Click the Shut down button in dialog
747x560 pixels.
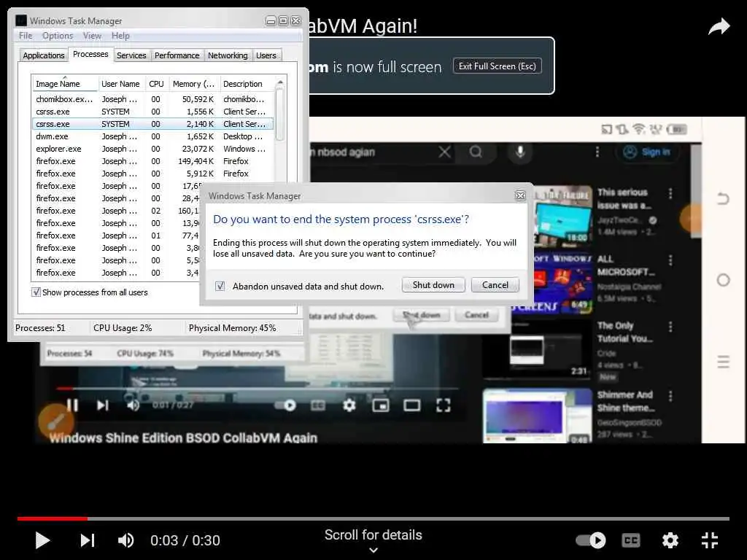point(433,285)
